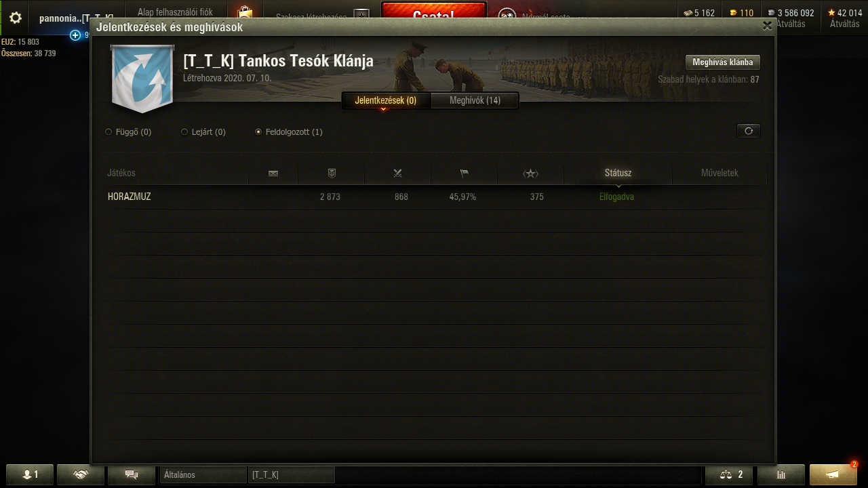The width and height of the screenshot is (868, 488).
Task: Sort by the star average experience column
Action: pyautogui.click(x=530, y=174)
